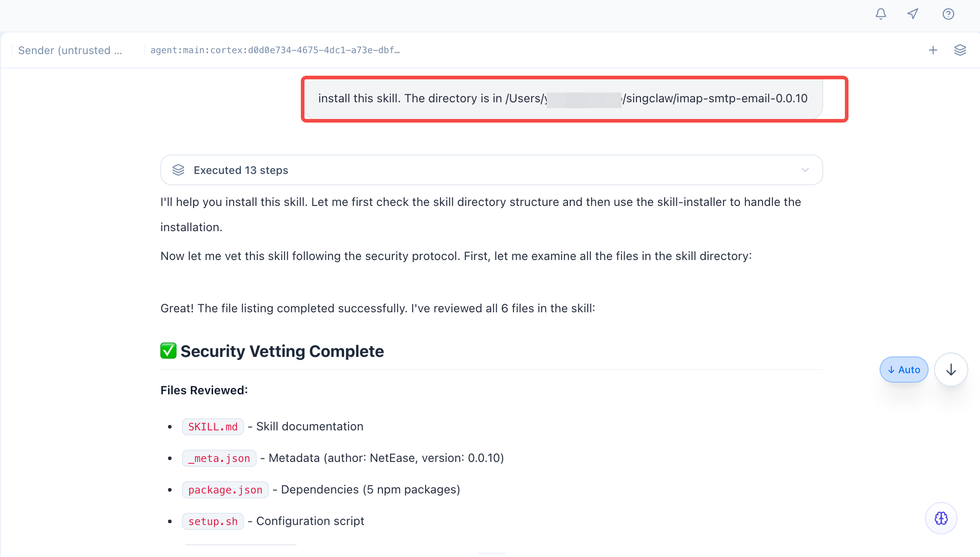Screen dimensions: 980x557
Task: Click the SKILL.md file tag
Action: [213, 427]
